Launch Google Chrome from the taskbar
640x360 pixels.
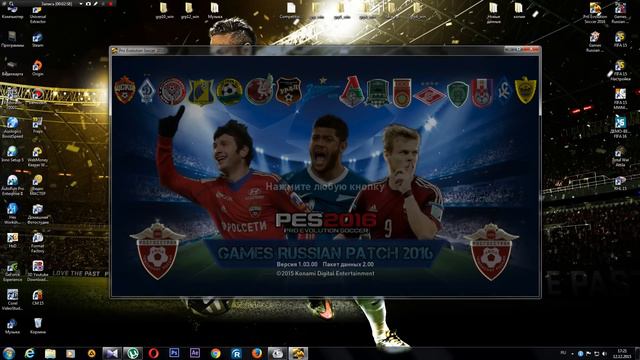(x=216, y=353)
